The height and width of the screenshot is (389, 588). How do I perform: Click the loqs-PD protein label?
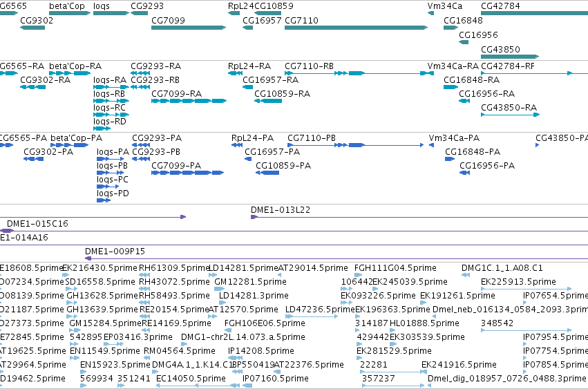113,193
